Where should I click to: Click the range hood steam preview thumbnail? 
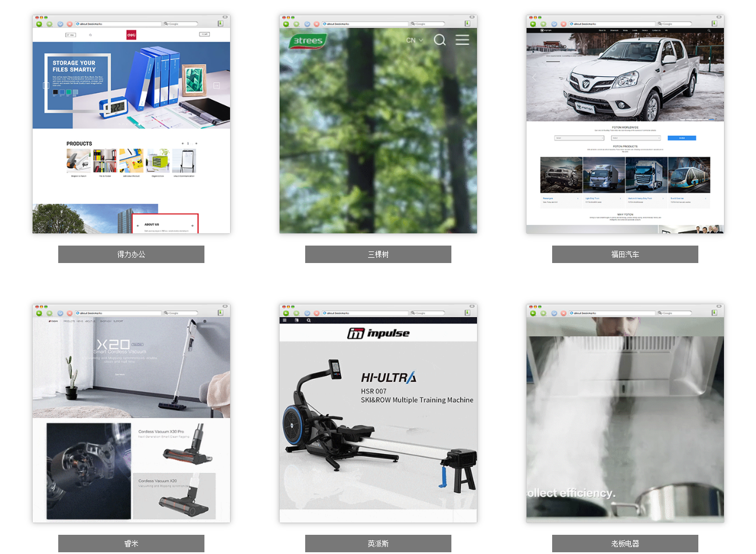point(625,419)
